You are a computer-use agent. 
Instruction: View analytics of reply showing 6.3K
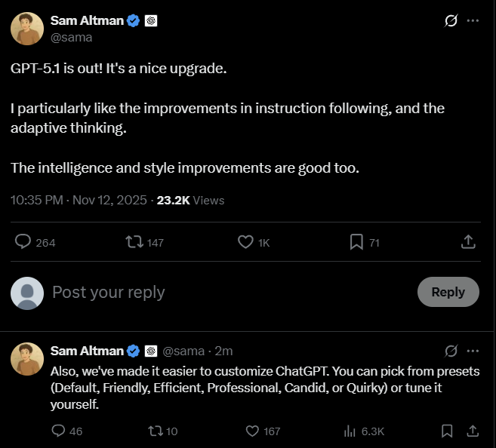point(350,431)
